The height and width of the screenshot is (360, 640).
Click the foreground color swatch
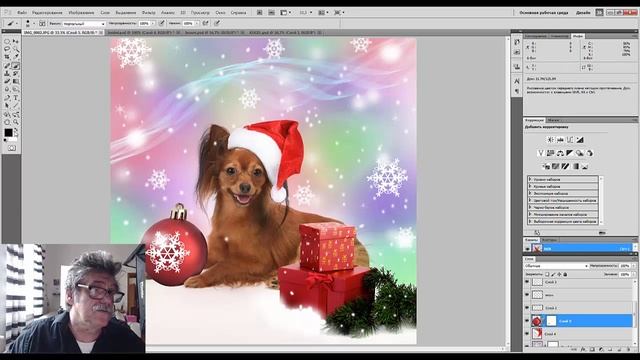(8, 133)
